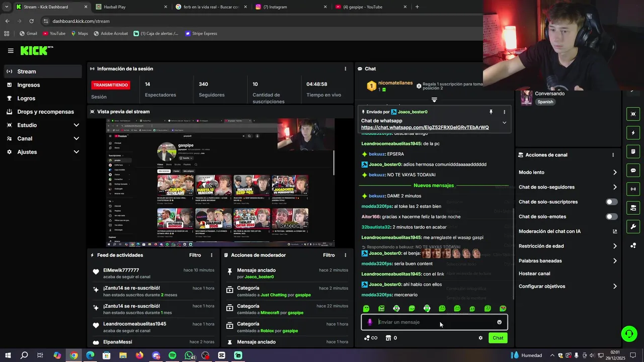Open the hamburger menu beside the Kick logo
The height and width of the screenshot is (362, 644).
point(11,51)
